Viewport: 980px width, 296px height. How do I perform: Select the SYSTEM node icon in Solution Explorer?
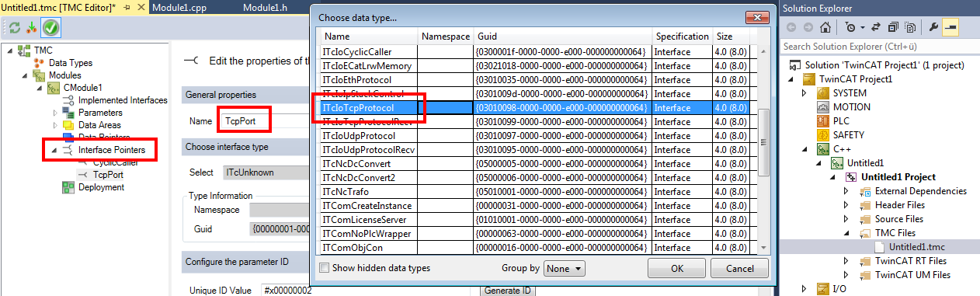[824, 93]
